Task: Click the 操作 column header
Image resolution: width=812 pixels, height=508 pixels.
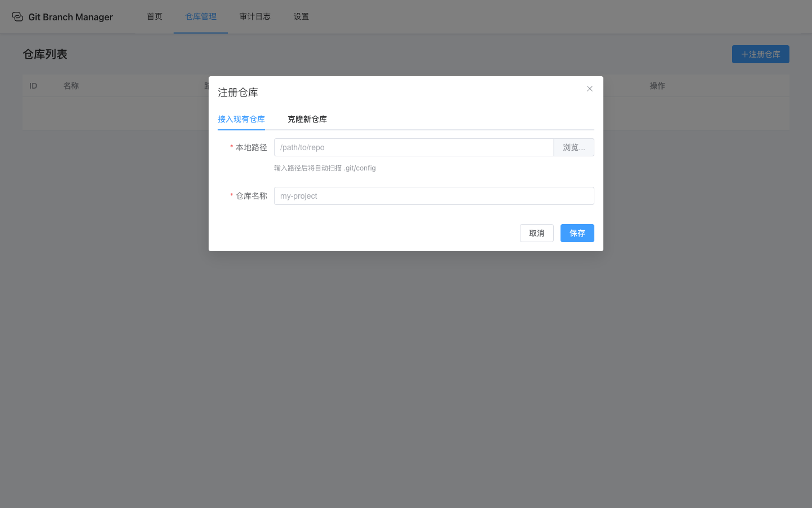Action: (657, 85)
